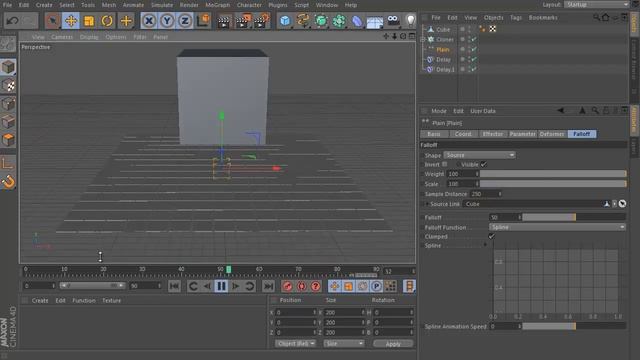The height and width of the screenshot is (360, 640).
Task: Add a camera object
Action: tap(393, 20)
